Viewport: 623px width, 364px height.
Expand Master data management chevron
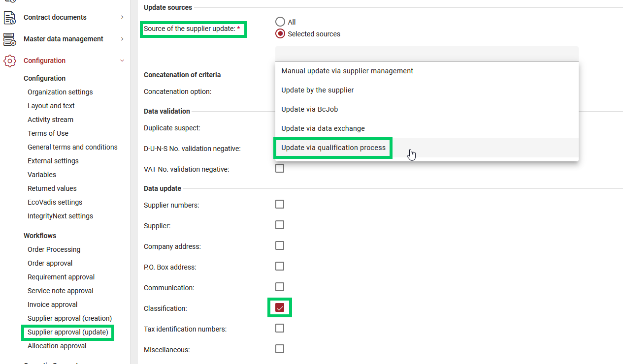122,39
